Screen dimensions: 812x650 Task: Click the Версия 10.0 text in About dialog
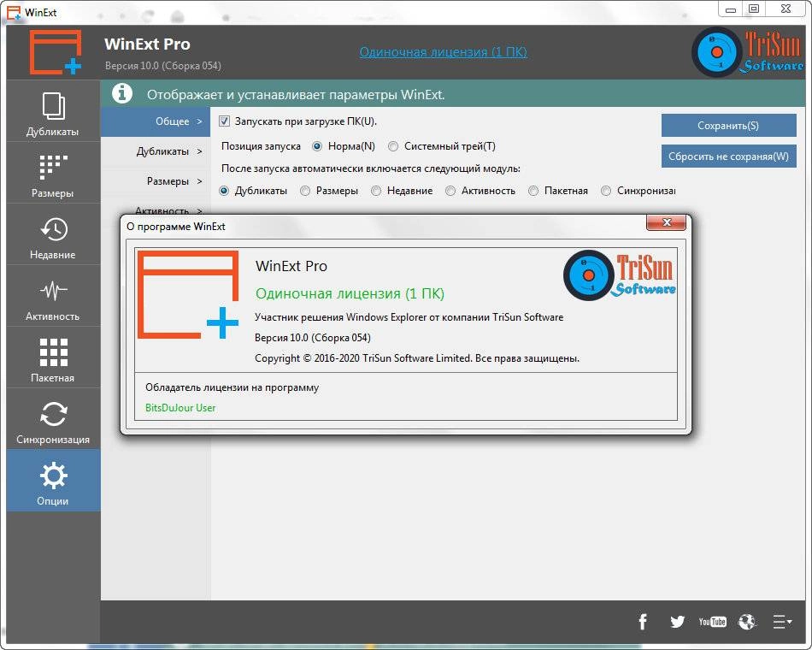[x=313, y=338]
